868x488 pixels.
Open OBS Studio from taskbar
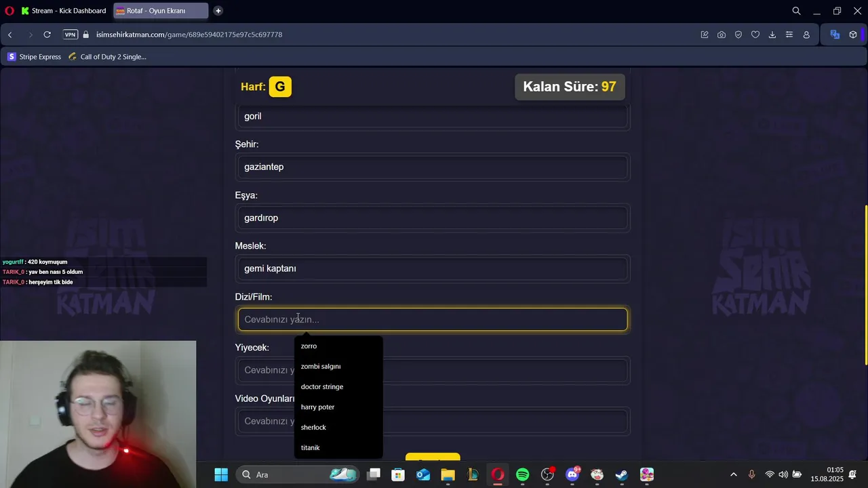click(547, 474)
